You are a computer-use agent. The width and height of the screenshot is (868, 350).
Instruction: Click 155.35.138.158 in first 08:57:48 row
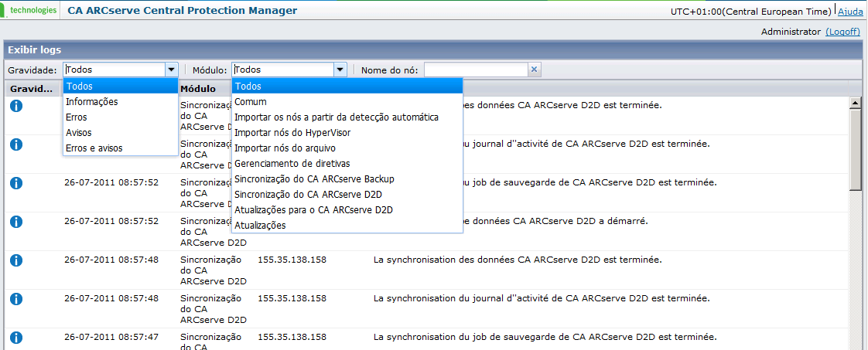[x=292, y=260]
